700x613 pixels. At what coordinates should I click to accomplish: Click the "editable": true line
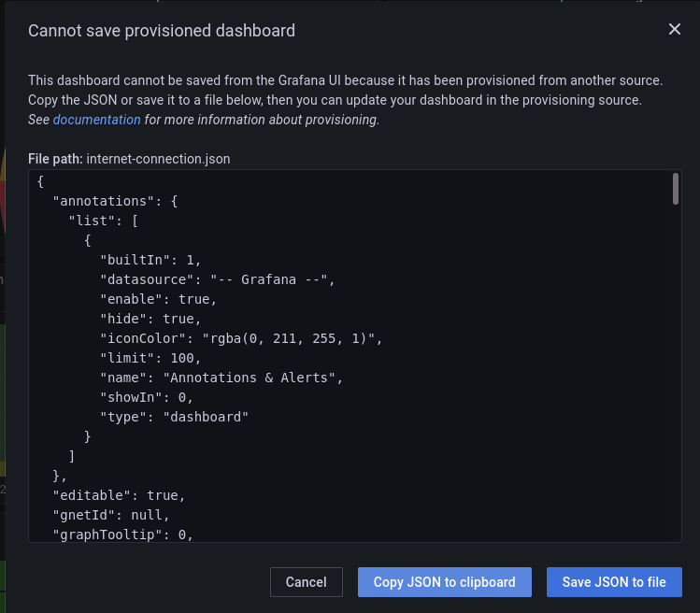click(x=119, y=495)
